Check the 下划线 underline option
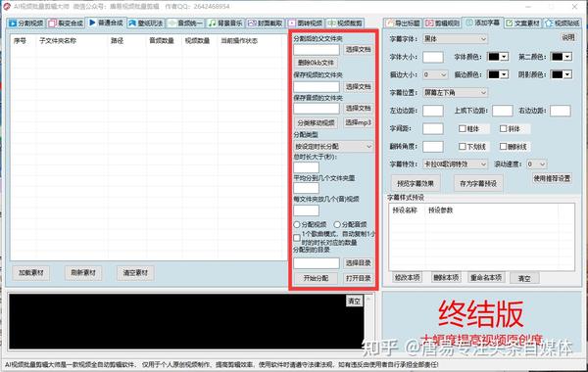 (463, 147)
